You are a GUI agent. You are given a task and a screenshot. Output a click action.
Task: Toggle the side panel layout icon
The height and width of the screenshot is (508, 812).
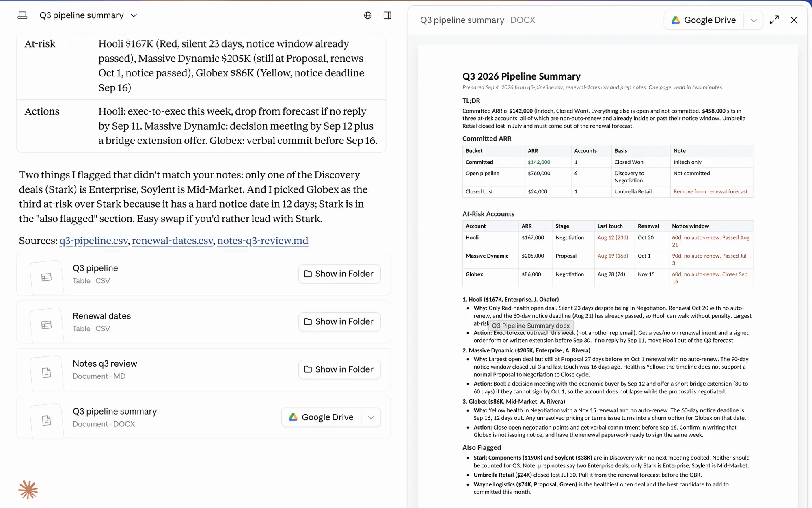click(x=387, y=15)
